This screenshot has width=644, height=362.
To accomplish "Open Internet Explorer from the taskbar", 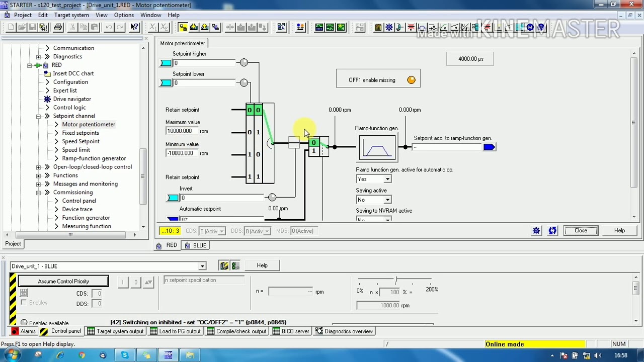I will (x=60, y=355).
